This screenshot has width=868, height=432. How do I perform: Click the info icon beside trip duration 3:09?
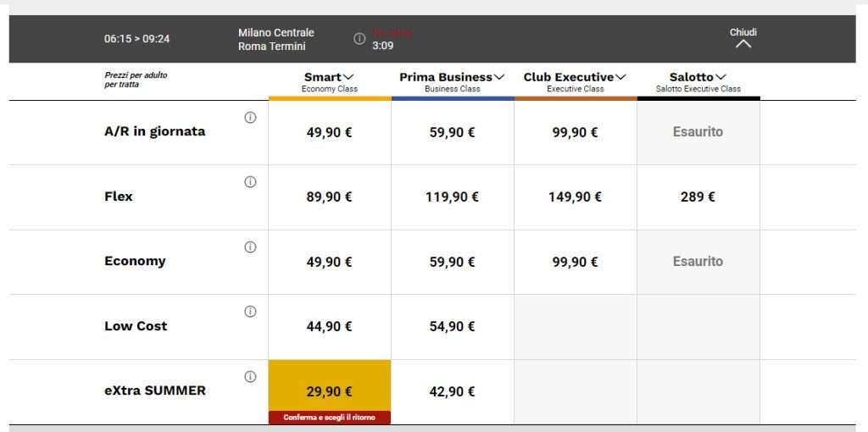[x=359, y=39]
